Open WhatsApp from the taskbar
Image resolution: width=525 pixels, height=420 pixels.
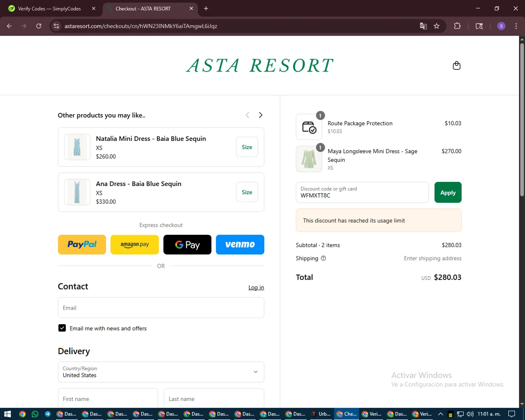click(x=35, y=414)
